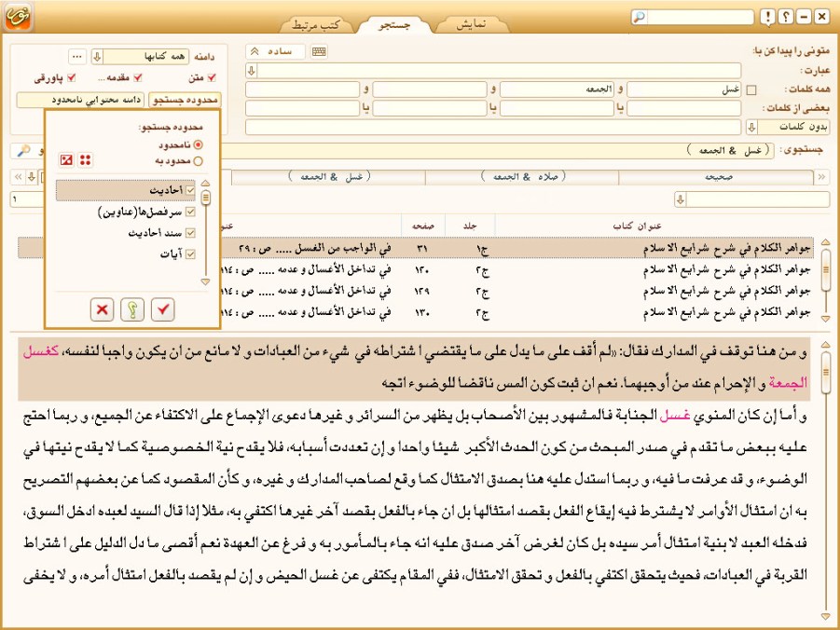Sort by جلد column header
840x630 pixels.
[x=470, y=226]
